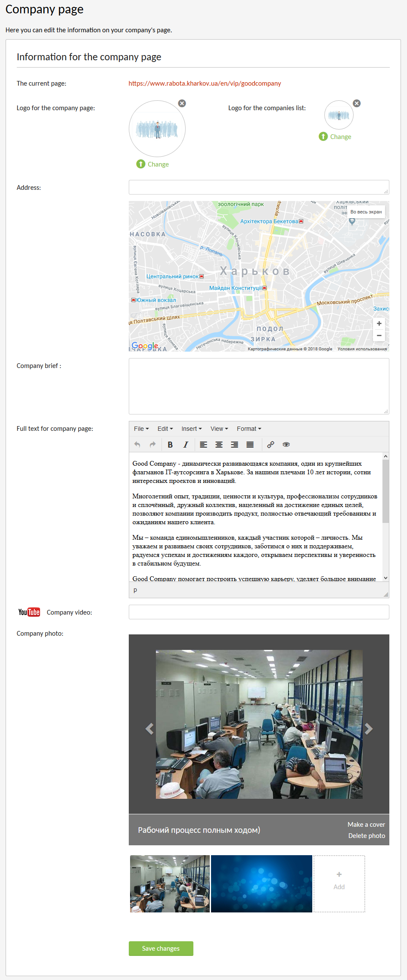Open the current company page link
Image resolution: width=407 pixels, height=980 pixels.
coord(205,83)
